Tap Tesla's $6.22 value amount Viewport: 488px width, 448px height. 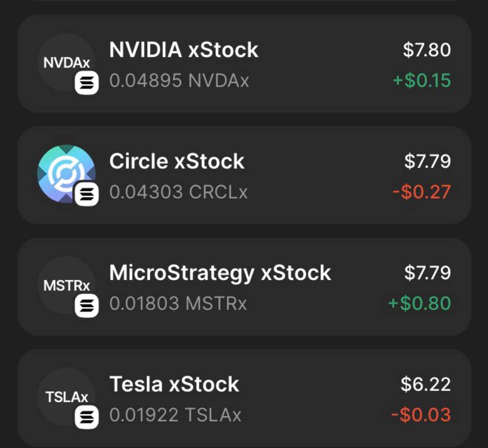[x=425, y=384]
